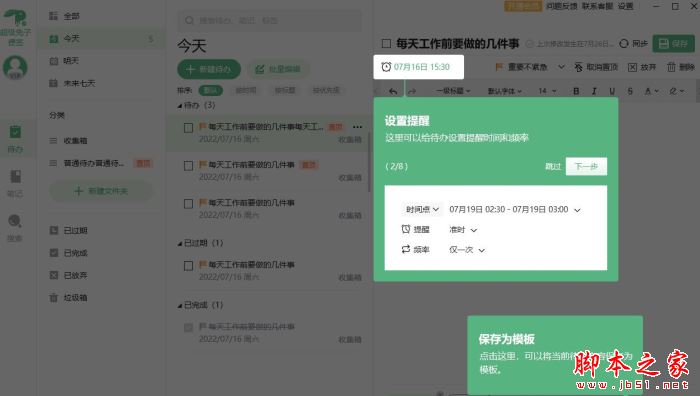Open the font color A picker
This screenshot has height=396, width=700.
tap(651, 91)
